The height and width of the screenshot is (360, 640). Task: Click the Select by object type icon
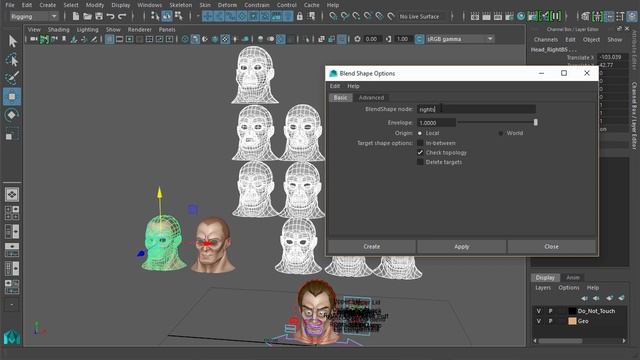click(167, 16)
